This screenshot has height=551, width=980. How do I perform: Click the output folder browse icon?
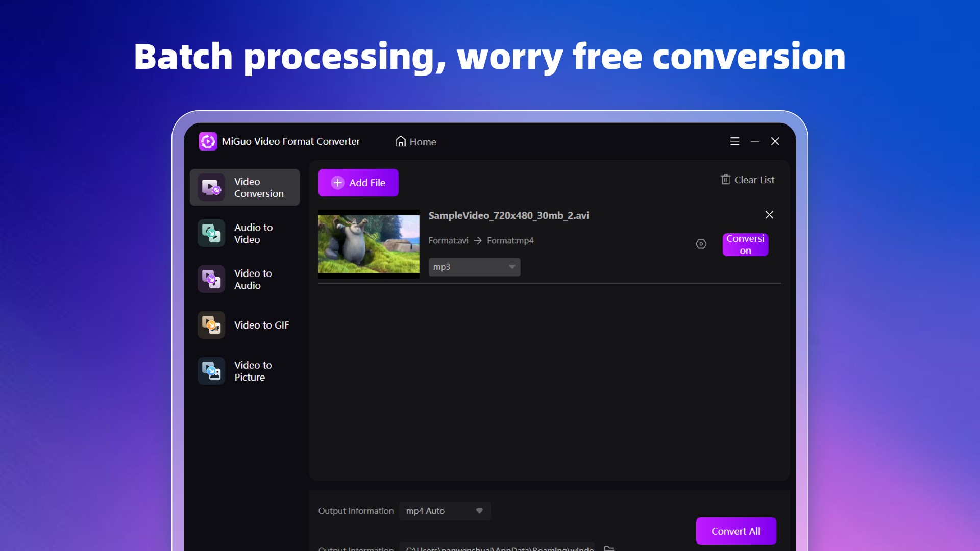(x=609, y=548)
